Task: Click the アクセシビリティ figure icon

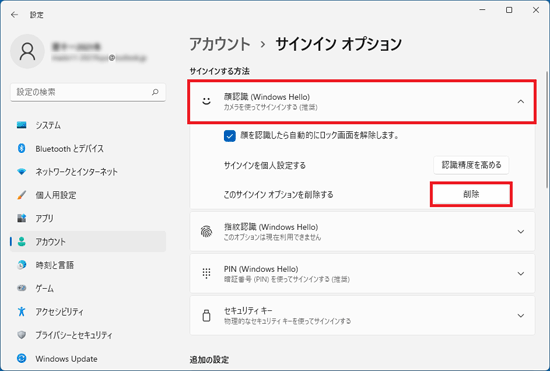Action: click(22, 311)
